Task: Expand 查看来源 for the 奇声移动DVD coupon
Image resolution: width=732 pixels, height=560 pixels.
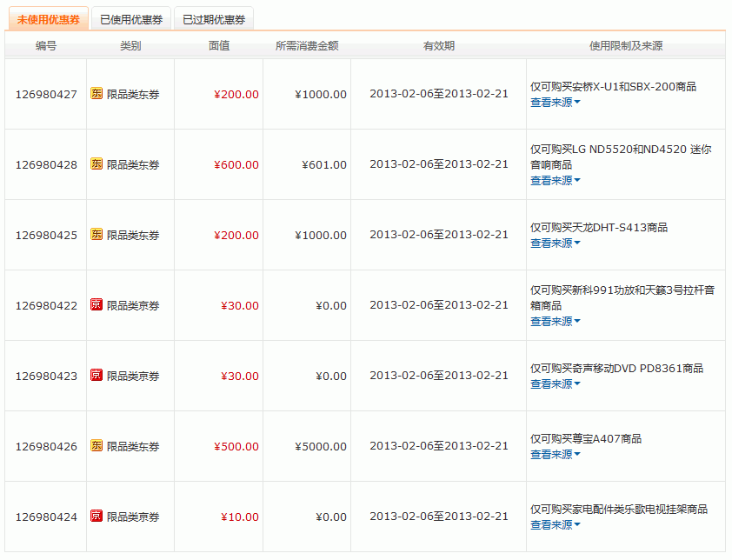Action: (555, 384)
